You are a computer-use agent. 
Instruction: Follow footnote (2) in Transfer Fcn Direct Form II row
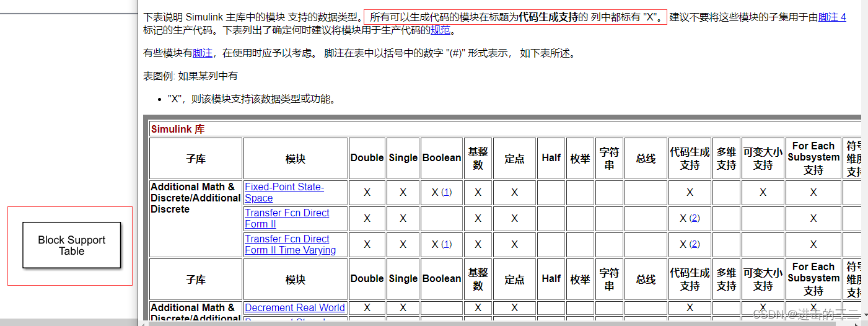coord(695,218)
